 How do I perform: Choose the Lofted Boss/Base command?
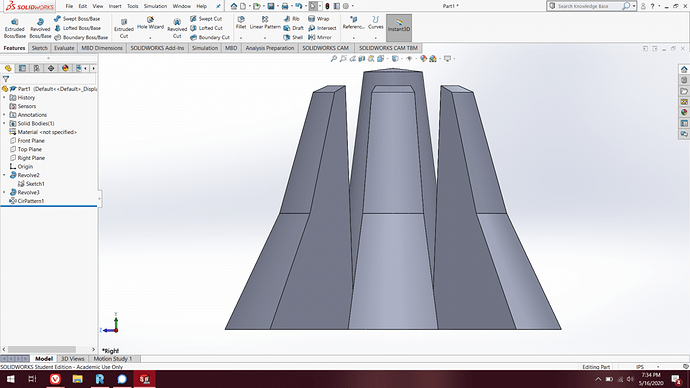click(x=77, y=28)
